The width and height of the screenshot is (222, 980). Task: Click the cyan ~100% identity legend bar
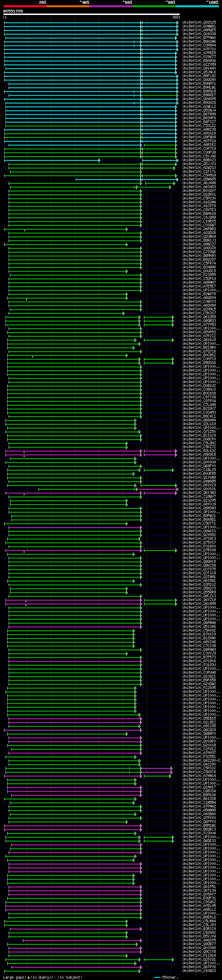pyautogui.click(x=197, y=6)
